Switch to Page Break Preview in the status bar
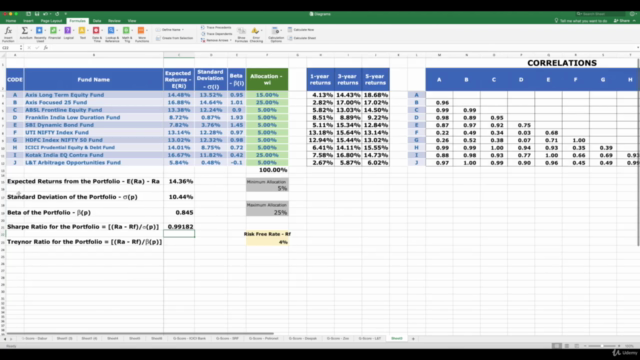This screenshot has width=640, height=360. point(576,346)
